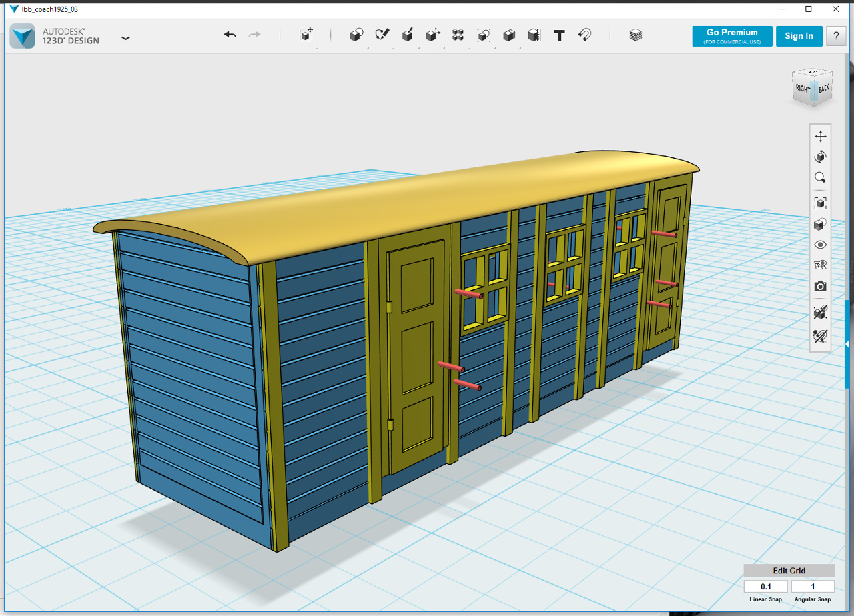The height and width of the screenshot is (616, 854).
Task: Click the Sign In button
Action: tap(799, 36)
